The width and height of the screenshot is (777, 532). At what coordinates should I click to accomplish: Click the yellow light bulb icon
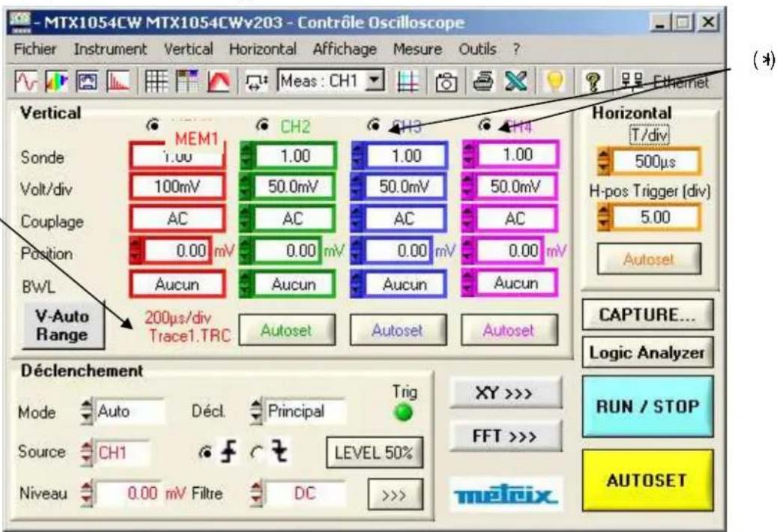tap(554, 82)
